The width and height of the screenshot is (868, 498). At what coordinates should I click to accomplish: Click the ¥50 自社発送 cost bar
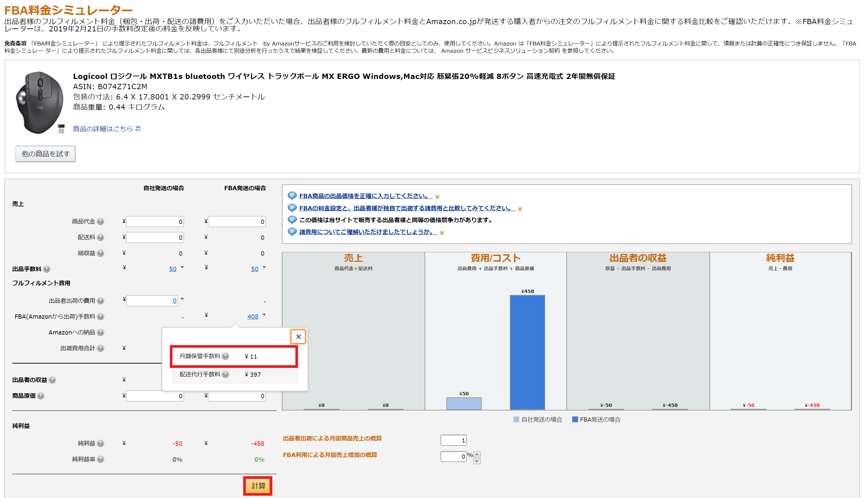(x=464, y=404)
